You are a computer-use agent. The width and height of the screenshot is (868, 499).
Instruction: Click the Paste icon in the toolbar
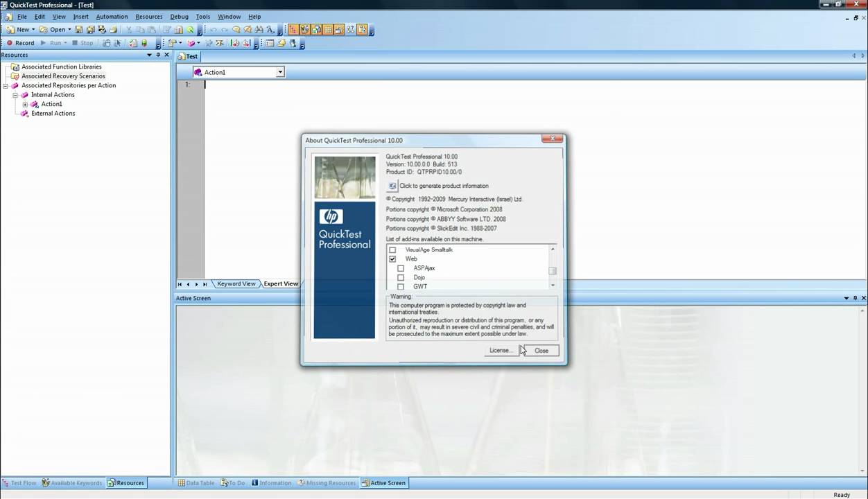coord(152,30)
